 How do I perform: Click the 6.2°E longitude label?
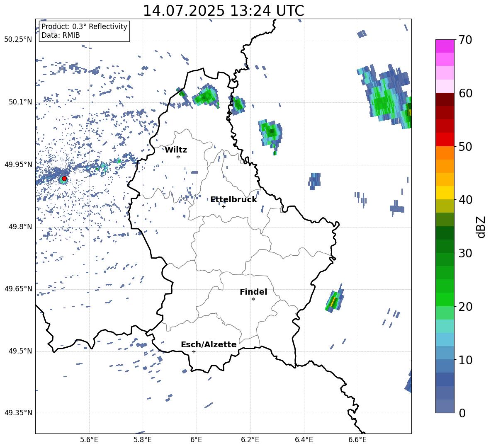(250, 440)
